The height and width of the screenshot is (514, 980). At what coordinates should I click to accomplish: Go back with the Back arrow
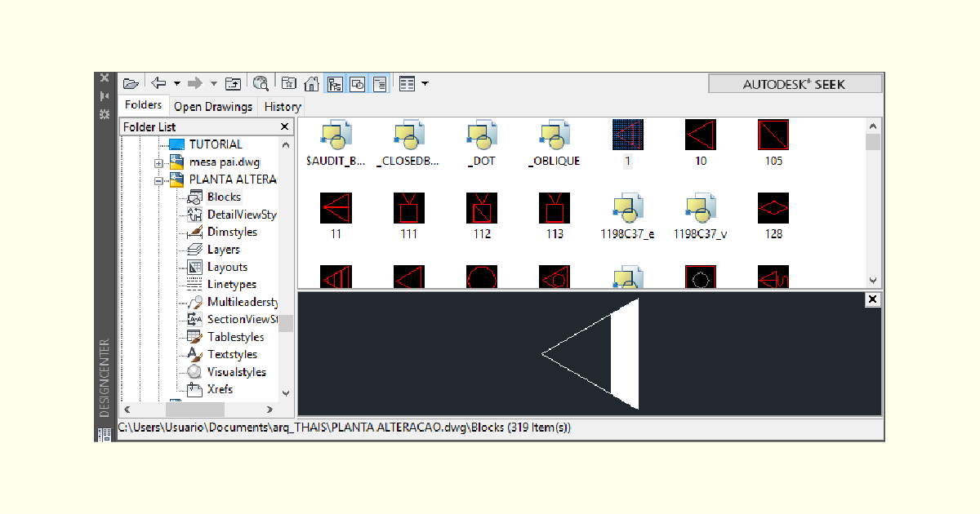tap(159, 83)
